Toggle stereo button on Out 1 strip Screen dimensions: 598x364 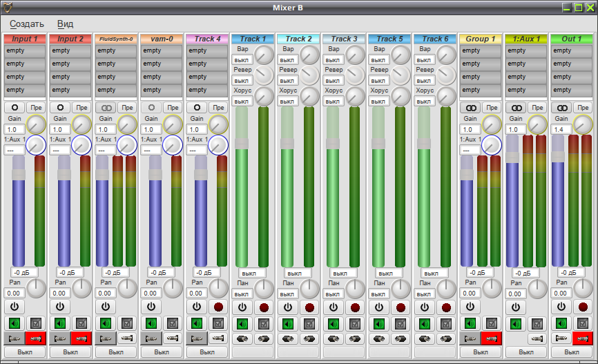(x=562, y=108)
